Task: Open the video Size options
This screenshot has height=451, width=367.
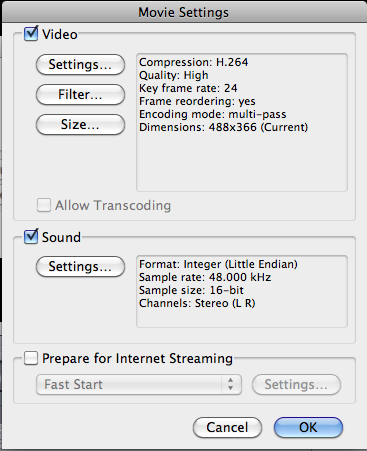Action: tap(80, 124)
